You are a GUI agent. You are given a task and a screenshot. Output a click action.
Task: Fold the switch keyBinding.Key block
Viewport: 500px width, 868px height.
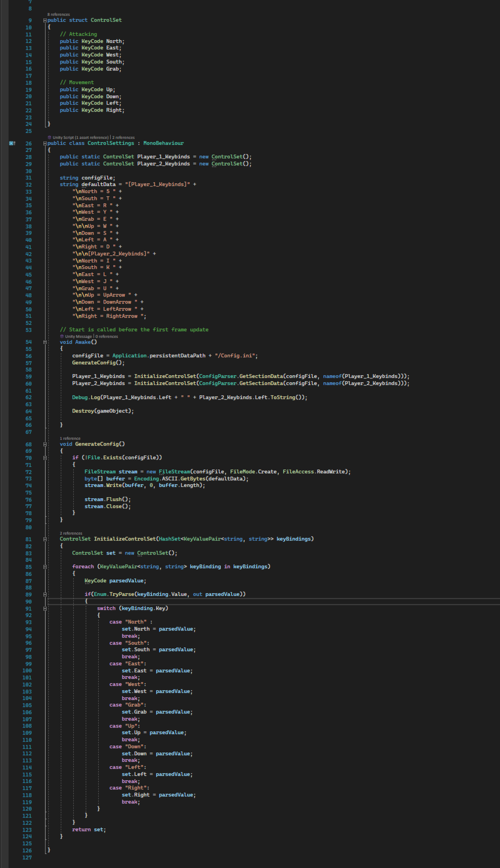click(x=45, y=608)
